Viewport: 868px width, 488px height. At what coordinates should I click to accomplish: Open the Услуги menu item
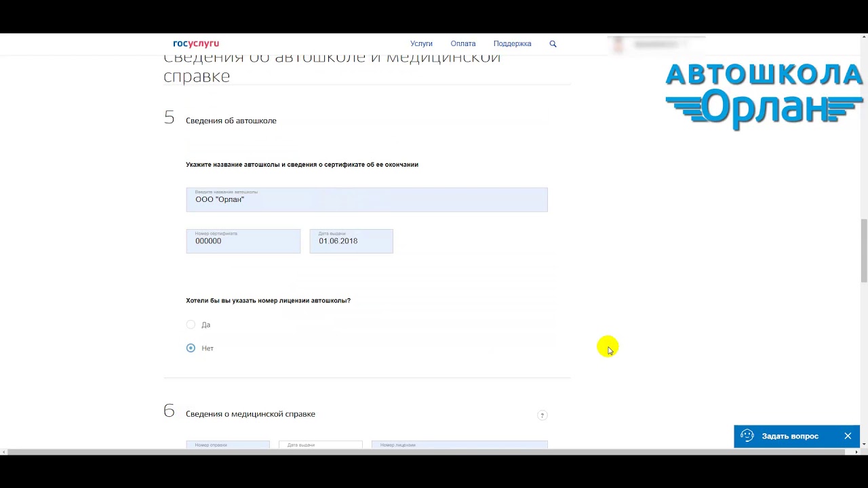coord(421,43)
